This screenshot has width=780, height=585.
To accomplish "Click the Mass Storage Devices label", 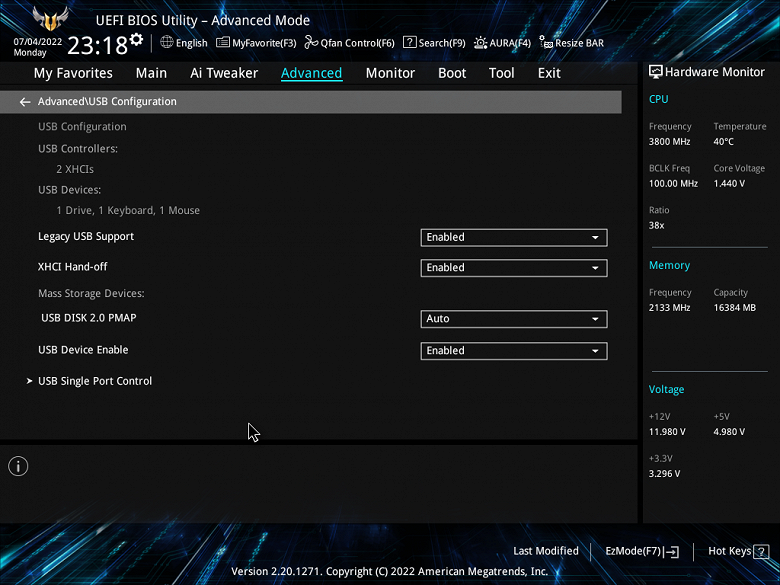I will coord(91,293).
